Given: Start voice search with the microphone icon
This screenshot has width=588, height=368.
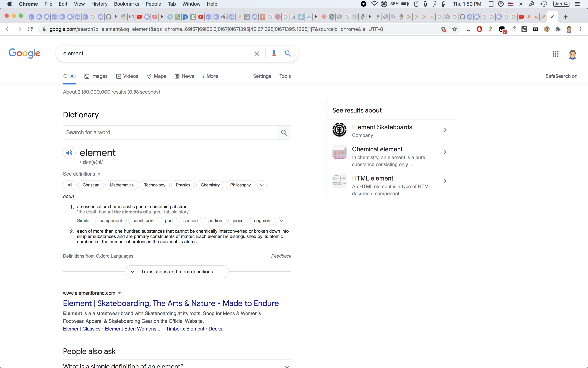Looking at the screenshot, I should 274,54.
